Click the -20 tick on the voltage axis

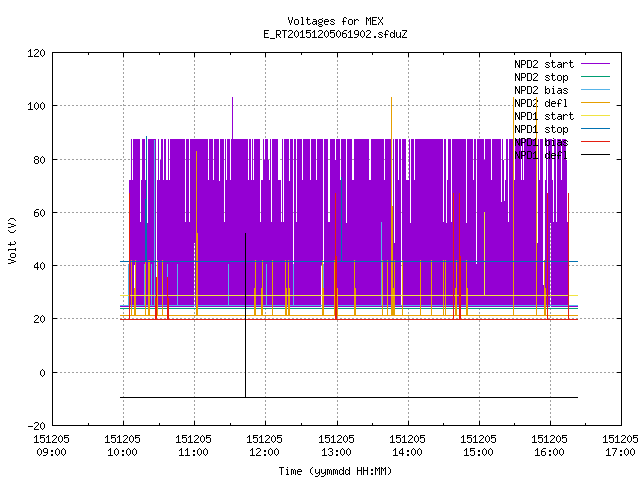[x=36, y=426]
